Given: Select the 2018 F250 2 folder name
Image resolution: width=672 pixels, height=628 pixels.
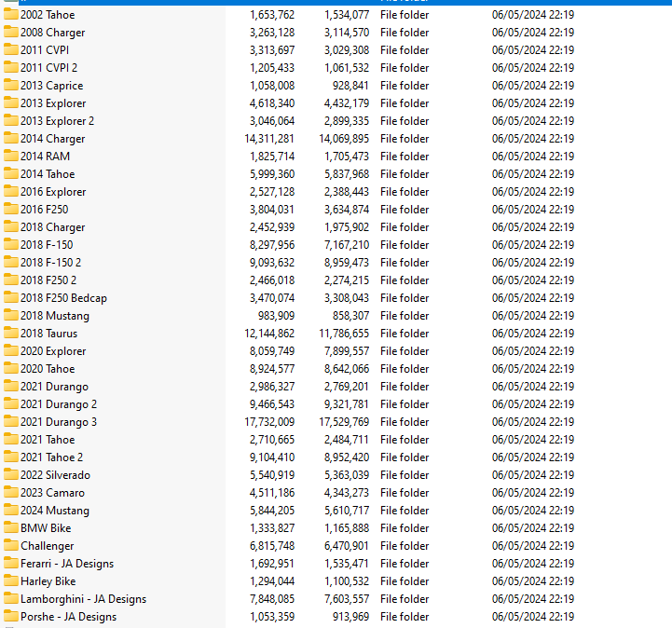Looking at the screenshot, I should [48, 280].
